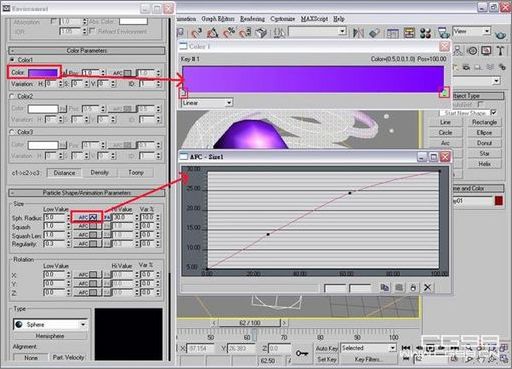Open the Hierarchy panel tab icon
Screen dimensions: 512x369
458,51
